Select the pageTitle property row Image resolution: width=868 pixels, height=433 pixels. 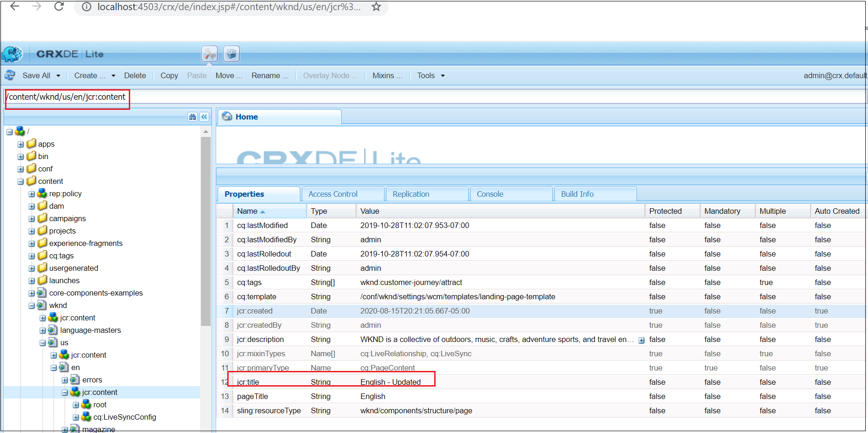tap(540, 396)
